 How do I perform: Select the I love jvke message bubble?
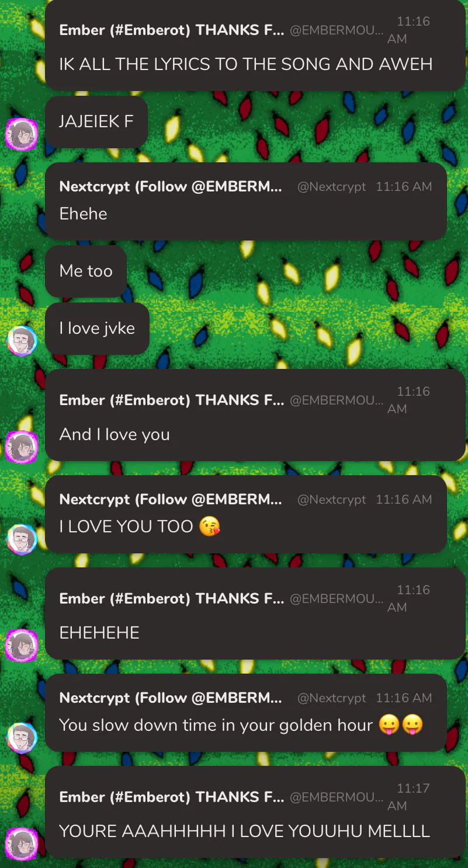(97, 328)
